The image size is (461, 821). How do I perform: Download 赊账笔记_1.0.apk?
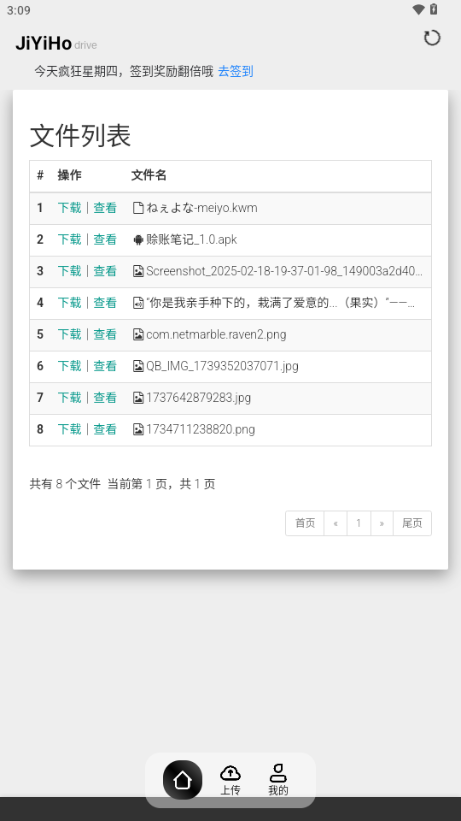(69, 239)
